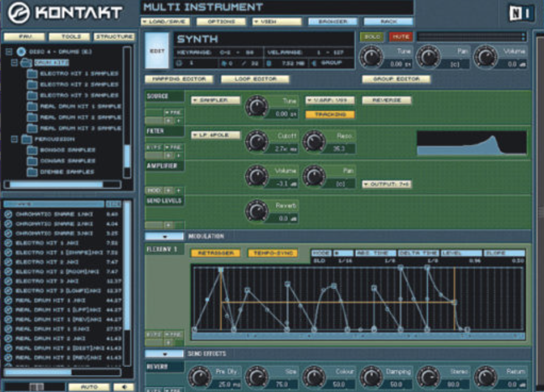This screenshot has width=544, height=392.
Task: Collapse the Disc 4 Drums tree node
Action: click(x=9, y=52)
